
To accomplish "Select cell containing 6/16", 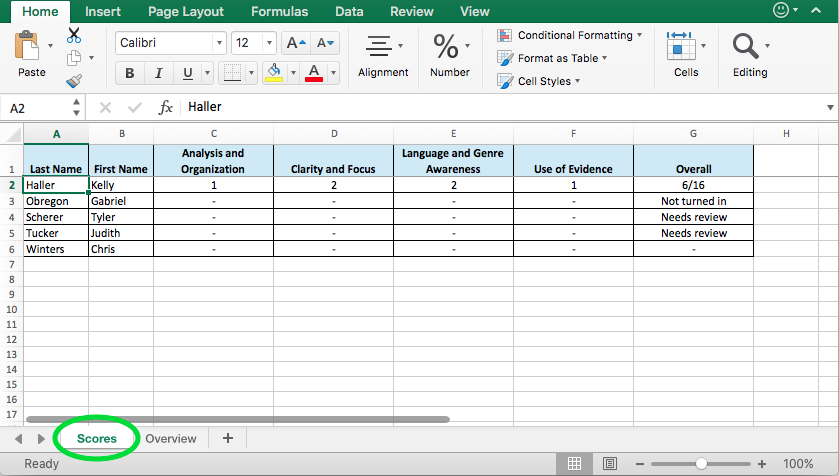I will tap(693, 185).
